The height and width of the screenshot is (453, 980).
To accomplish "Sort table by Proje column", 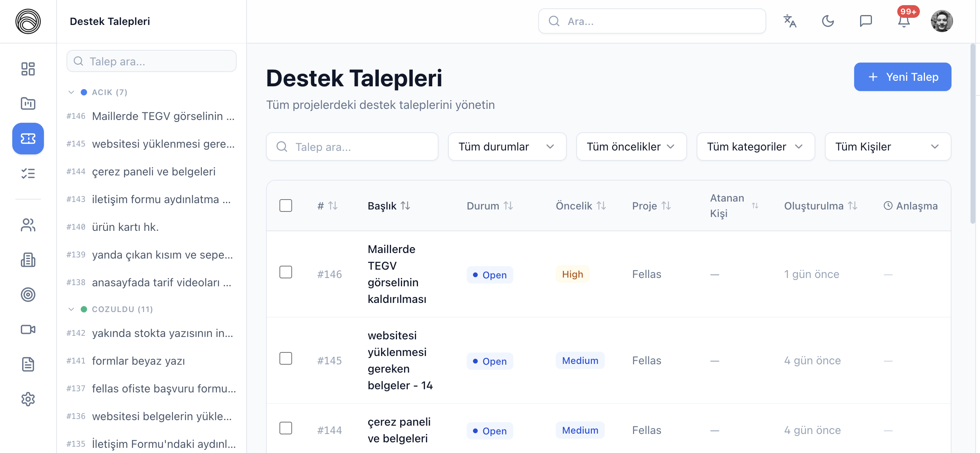I will (x=651, y=206).
